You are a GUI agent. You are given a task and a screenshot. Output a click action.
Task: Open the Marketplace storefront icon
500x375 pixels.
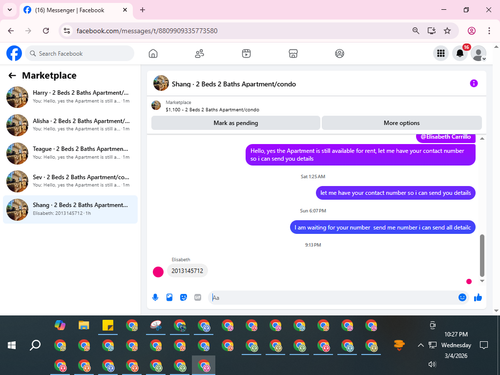(x=293, y=53)
